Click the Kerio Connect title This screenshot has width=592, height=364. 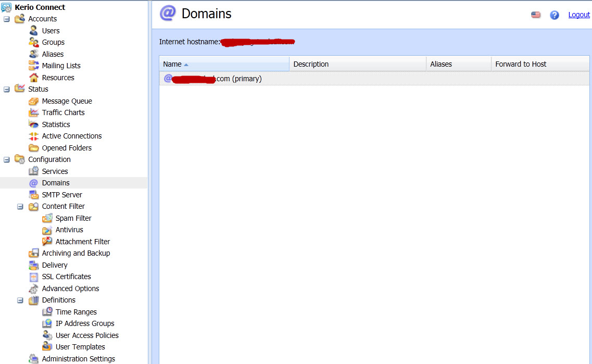[x=40, y=7]
